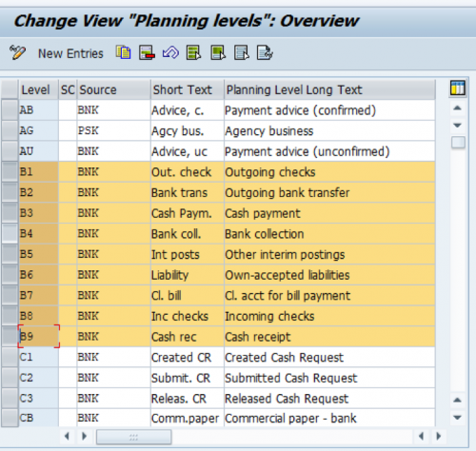The height and width of the screenshot is (451, 476).
Task: Click the Deselect All icon
Action: click(242, 52)
